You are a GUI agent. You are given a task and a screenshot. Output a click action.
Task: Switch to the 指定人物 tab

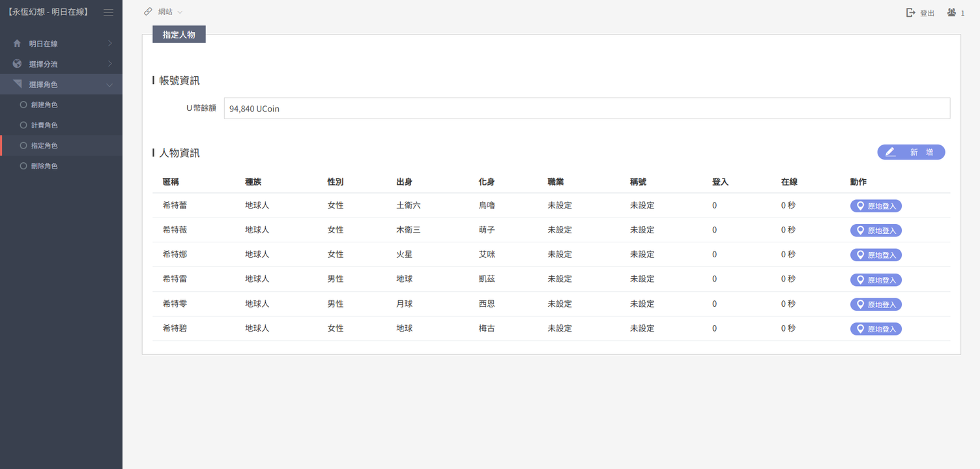[179, 35]
